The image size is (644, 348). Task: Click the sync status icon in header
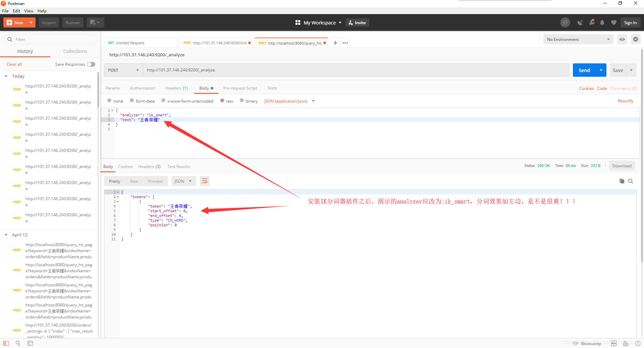tap(565, 22)
